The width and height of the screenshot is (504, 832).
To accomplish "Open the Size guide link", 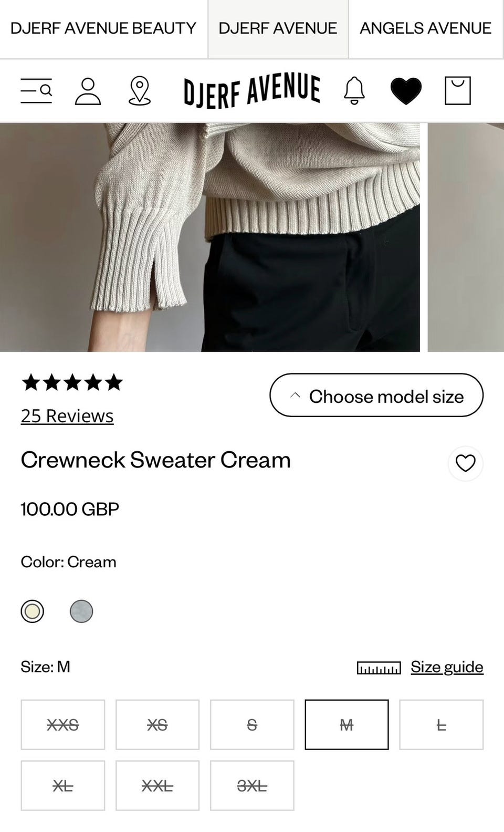I will 447,667.
